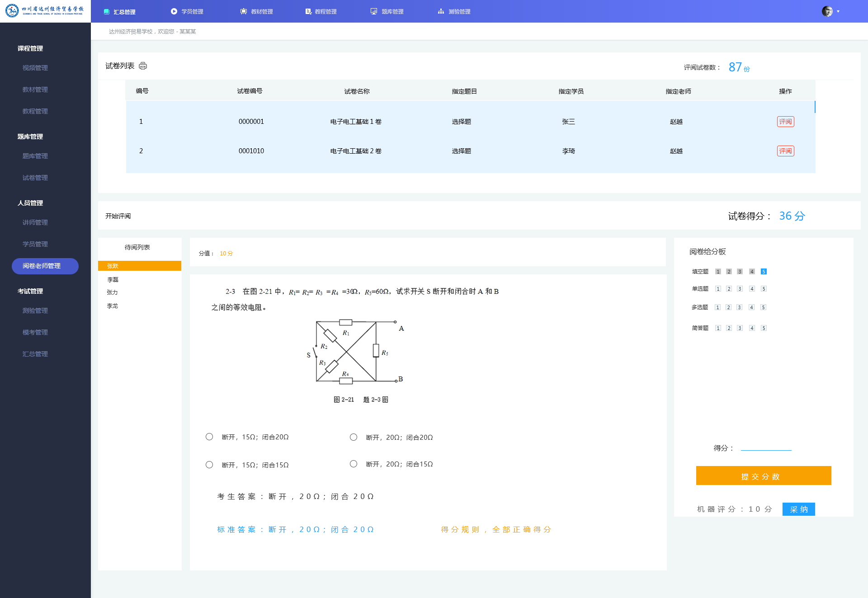Select 阅卷老师管理 highlighted sidebar item
The height and width of the screenshot is (598, 868).
[45, 266]
